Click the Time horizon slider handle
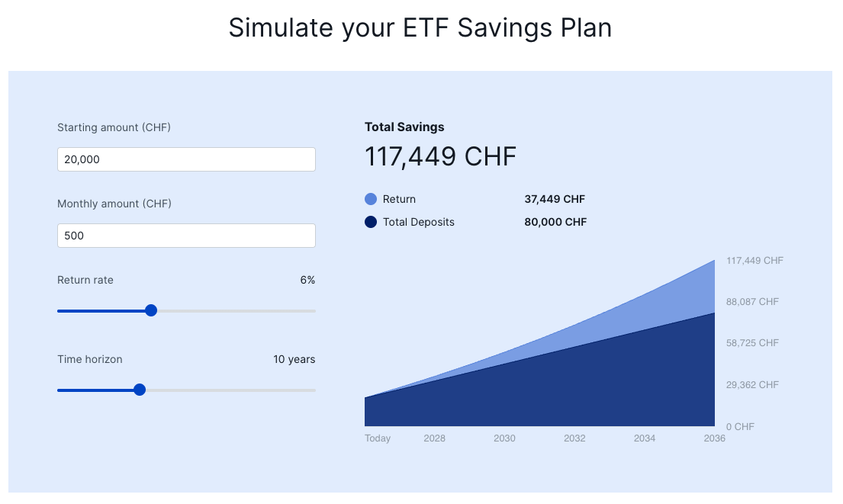The height and width of the screenshot is (504, 843). (x=140, y=390)
